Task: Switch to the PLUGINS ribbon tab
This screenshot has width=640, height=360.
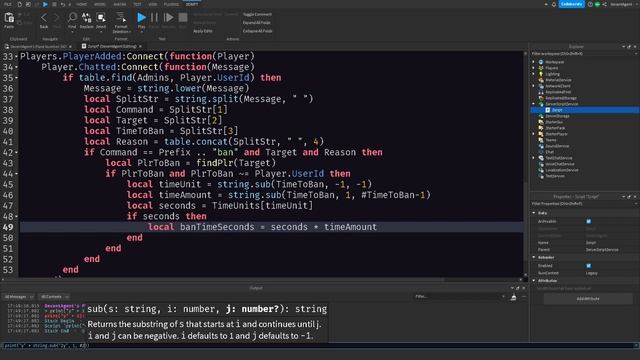Action: (171, 4)
